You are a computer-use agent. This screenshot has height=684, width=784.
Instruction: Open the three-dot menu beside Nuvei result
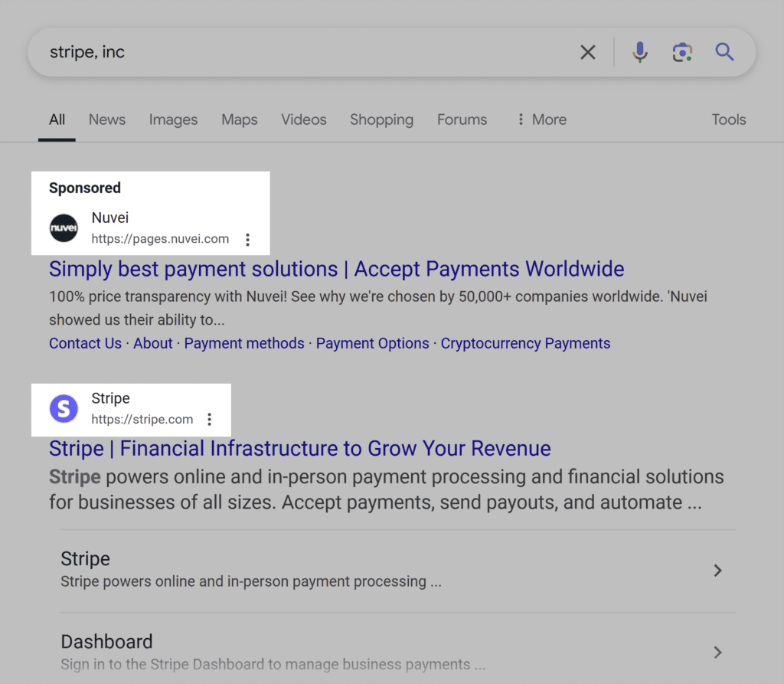[248, 239]
